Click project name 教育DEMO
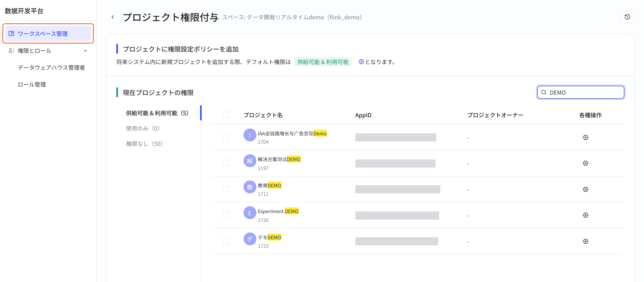The image size is (644, 282). click(x=269, y=185)
